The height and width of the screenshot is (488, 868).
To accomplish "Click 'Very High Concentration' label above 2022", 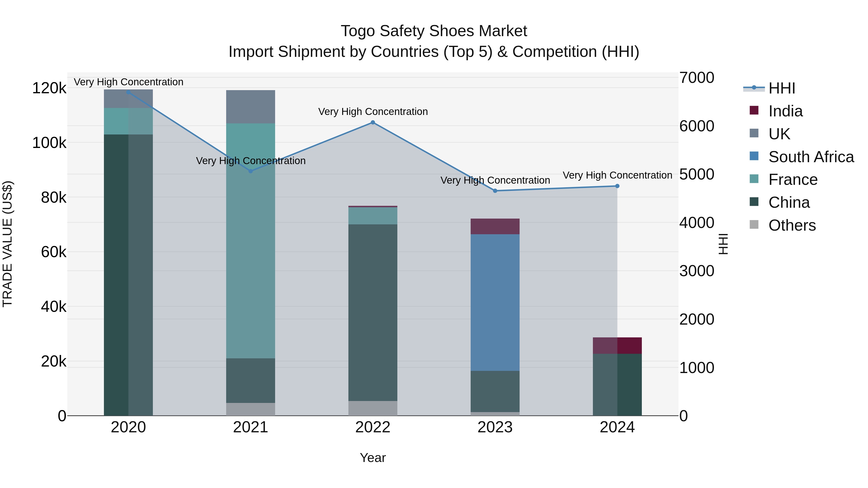I will point(373,112).
